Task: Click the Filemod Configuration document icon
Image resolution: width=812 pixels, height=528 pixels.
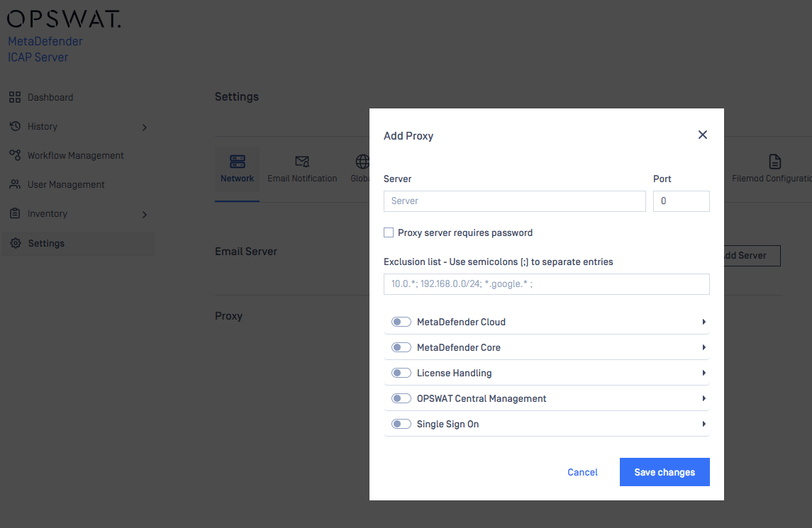Action: 774,162
